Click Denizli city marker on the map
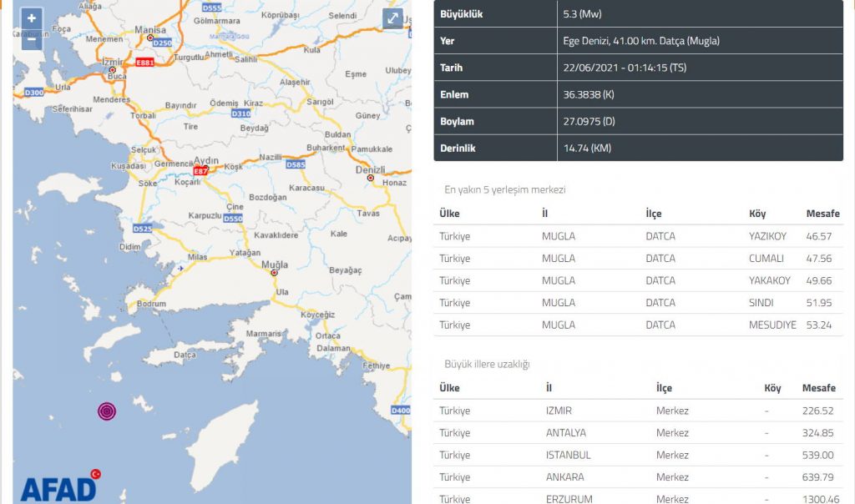The image size is (855, 504). tap(370, 175)
